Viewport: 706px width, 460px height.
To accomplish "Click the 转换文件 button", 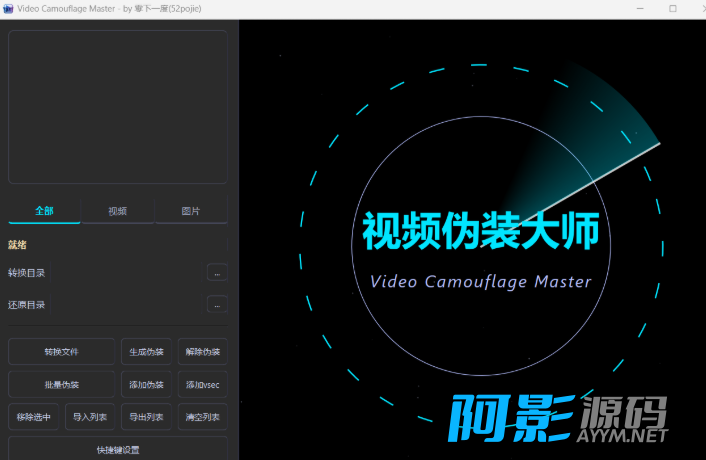I will click(x=61, y=352).
